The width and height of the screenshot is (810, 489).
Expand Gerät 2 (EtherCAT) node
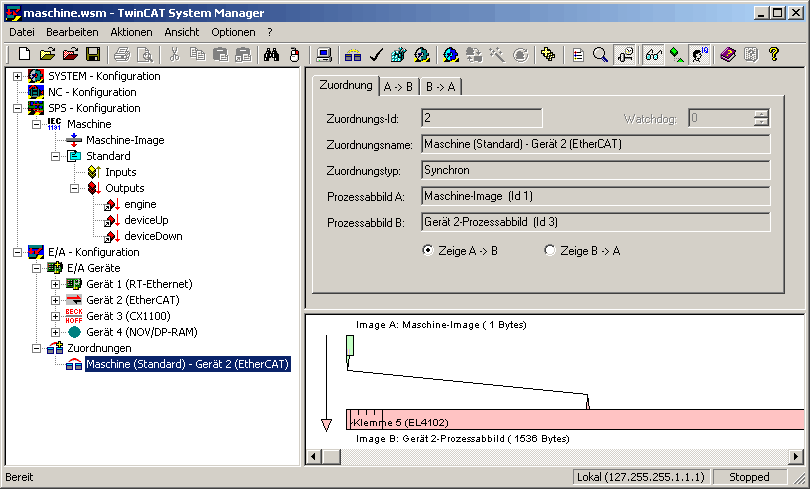tap(55, 301)
